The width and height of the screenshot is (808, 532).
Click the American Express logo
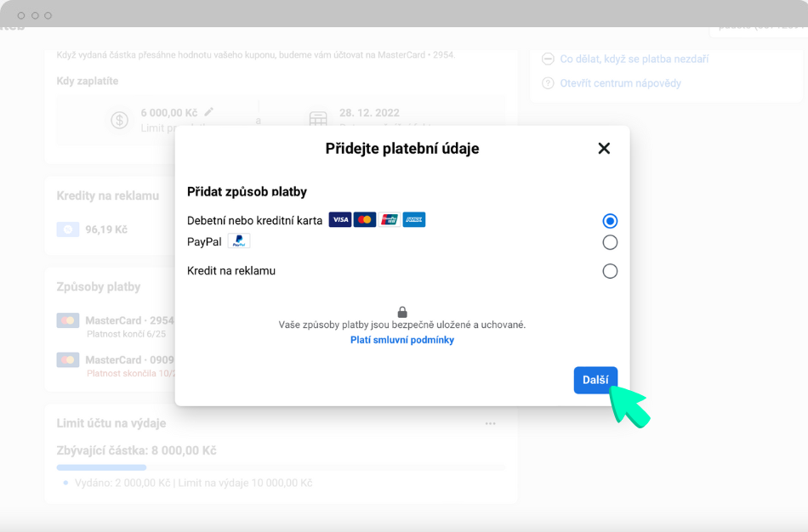pyautogui.click(x=414, y=220)
